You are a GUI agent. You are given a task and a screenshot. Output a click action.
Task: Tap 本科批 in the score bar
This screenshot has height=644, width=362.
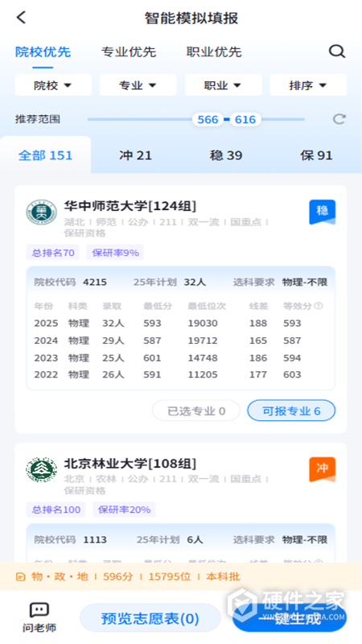pyautogui.click(x=223, y=576)
